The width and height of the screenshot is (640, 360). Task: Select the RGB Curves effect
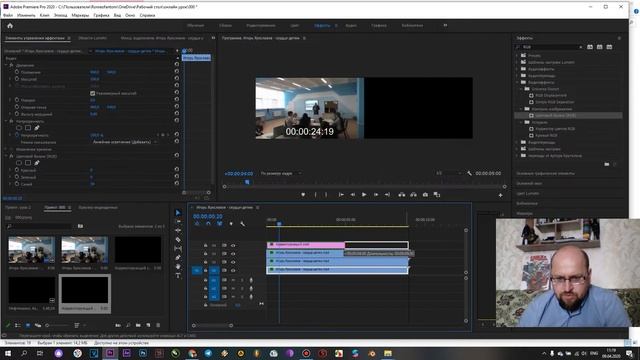click(546, 136)
